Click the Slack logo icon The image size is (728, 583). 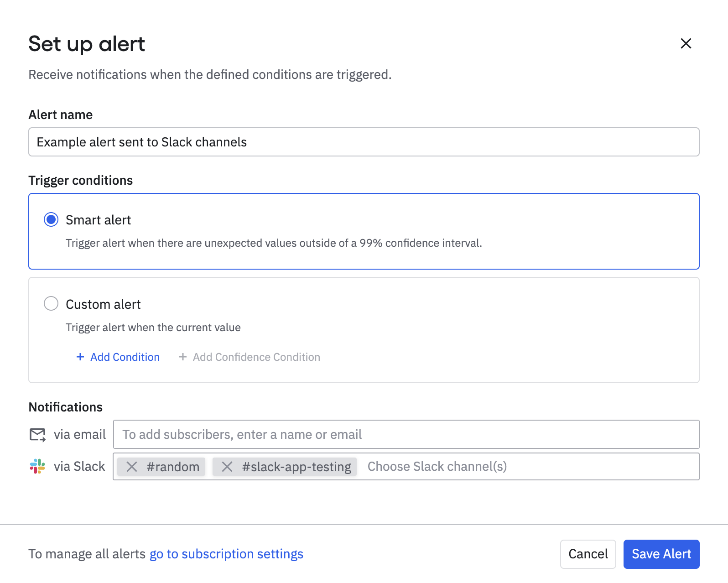click(x=37, y=466)
